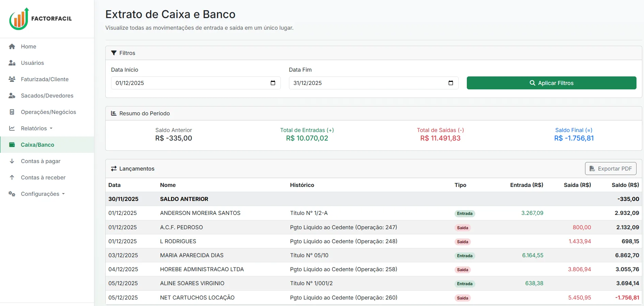This screenshot has width=644, height=306.
Task: Click the Caixa/Banco wallet icon
Action: pyautogui.click(x=12, y=145)
